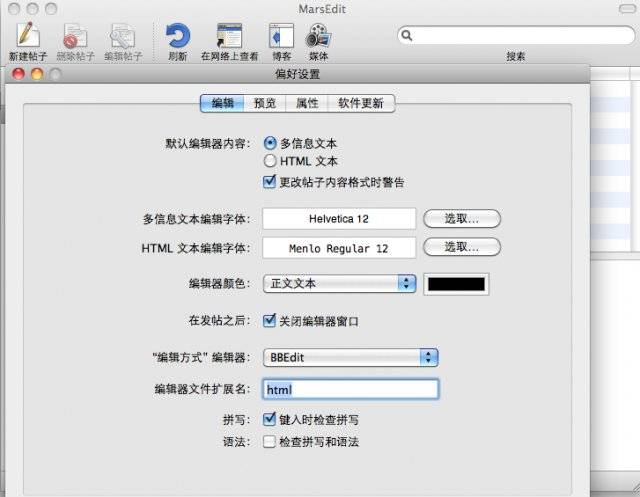This screenshot has width=640, height=497.
Task: Expand the BBEdit editor dropdown
Action: 350,357
